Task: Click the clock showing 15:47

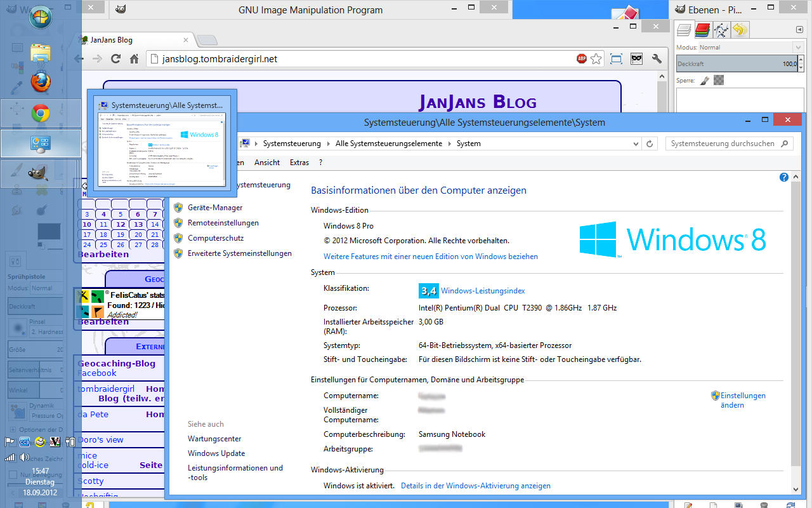Action: [40, 471]
